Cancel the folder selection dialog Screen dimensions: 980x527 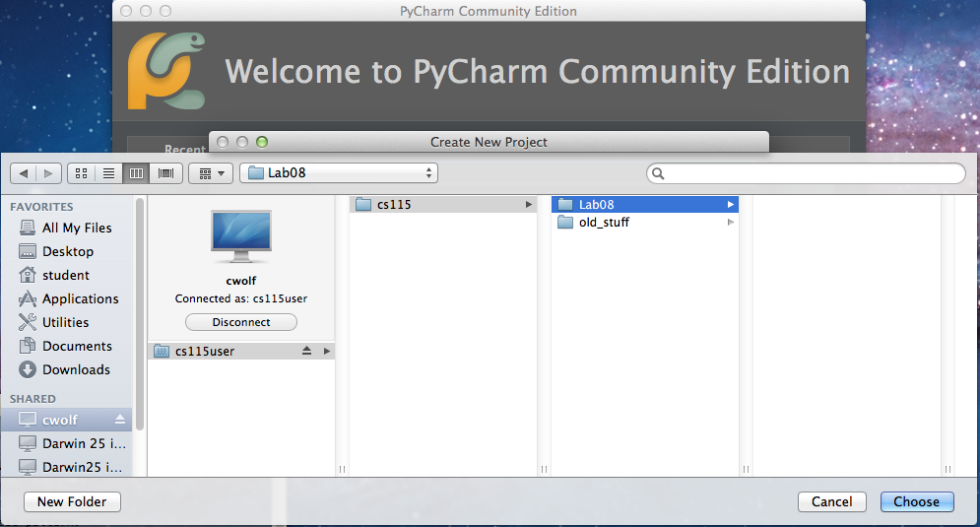pyautogui.click(x=831, y=501)
